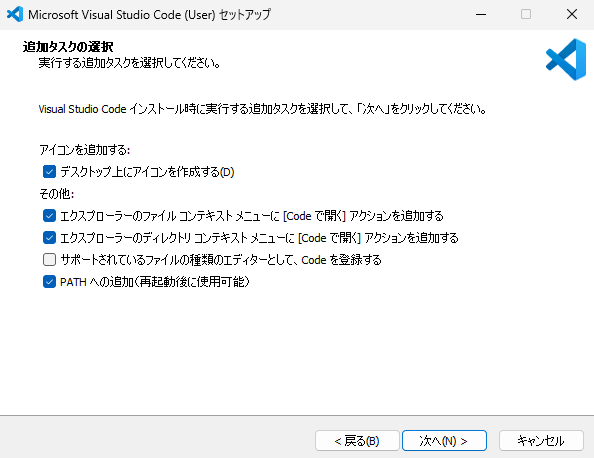The image size is (594, 458).
Task: Close the setup window with the X
Action: click(572, 14)
